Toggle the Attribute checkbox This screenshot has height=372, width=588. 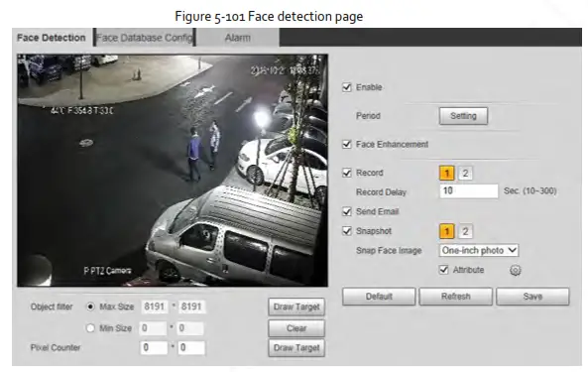(x=443, y=270)
